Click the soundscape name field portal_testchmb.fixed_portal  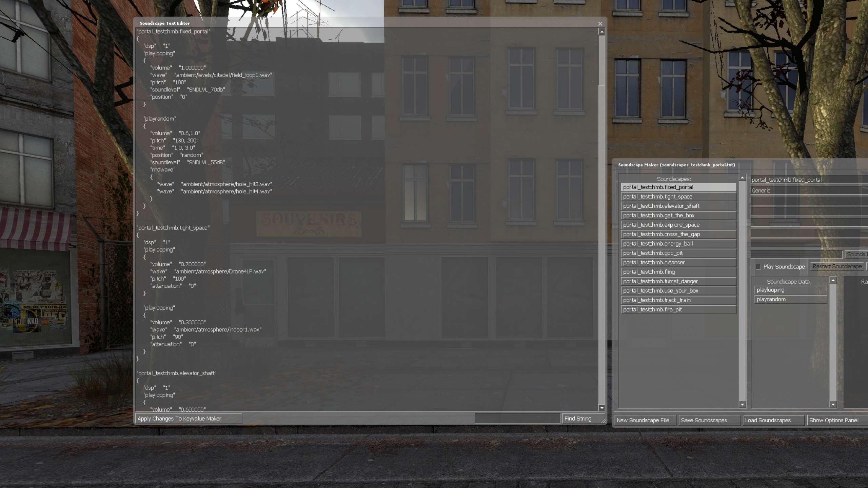coord(809,180)
